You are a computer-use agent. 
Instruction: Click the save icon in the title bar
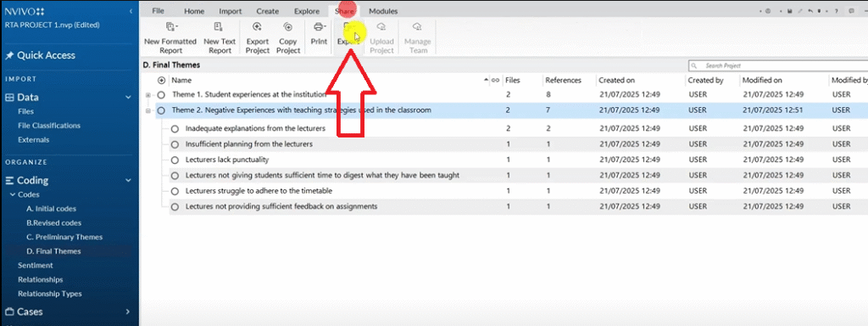(x=790, y=11)
